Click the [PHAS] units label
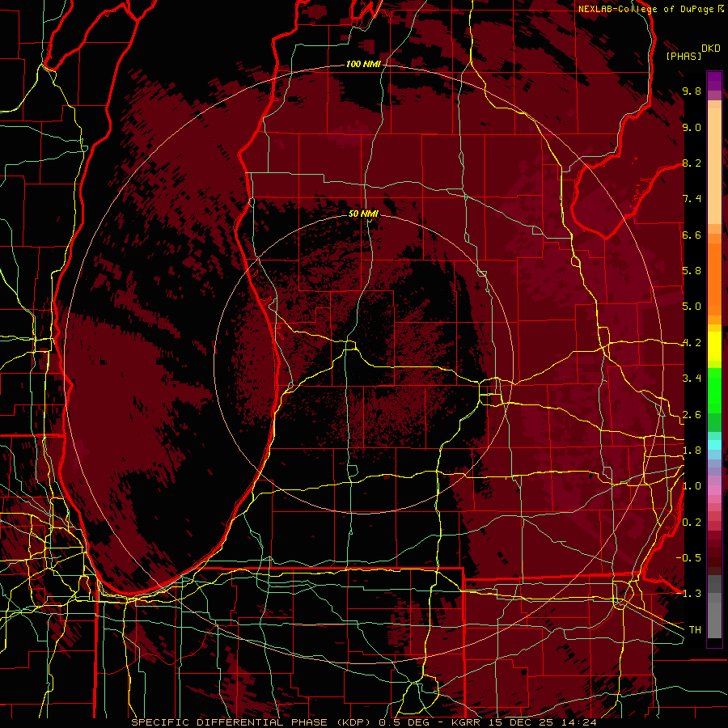Image resolution: width=728 pixels, height=728 pixels. (x=684, y=56)
